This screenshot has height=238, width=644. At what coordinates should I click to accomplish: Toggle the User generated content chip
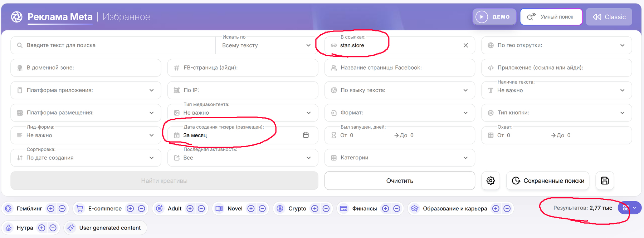click(x=105, y=228)
